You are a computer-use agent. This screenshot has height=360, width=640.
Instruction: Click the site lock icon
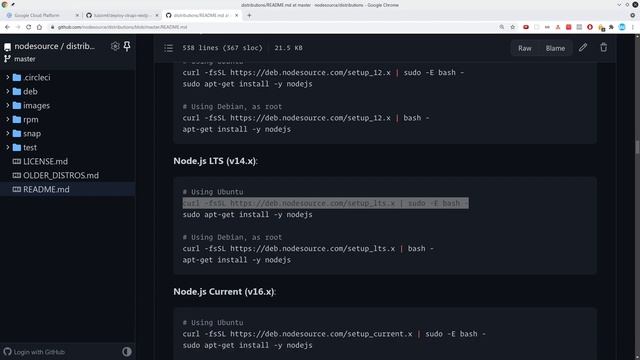coord(52,27)
